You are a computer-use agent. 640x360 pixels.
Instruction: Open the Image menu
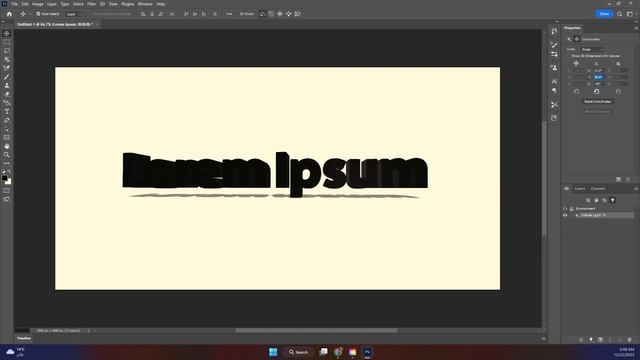[38, 4]
